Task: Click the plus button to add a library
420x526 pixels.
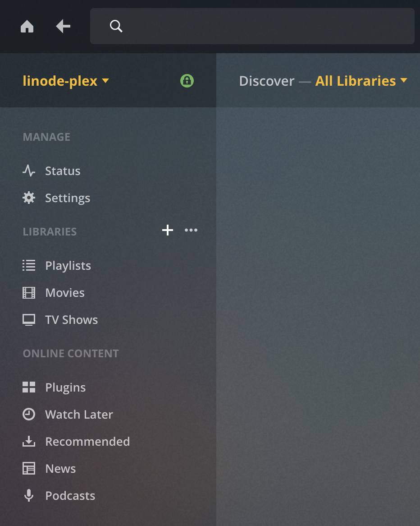Action: pyautogui.click(x=167, y=230)
